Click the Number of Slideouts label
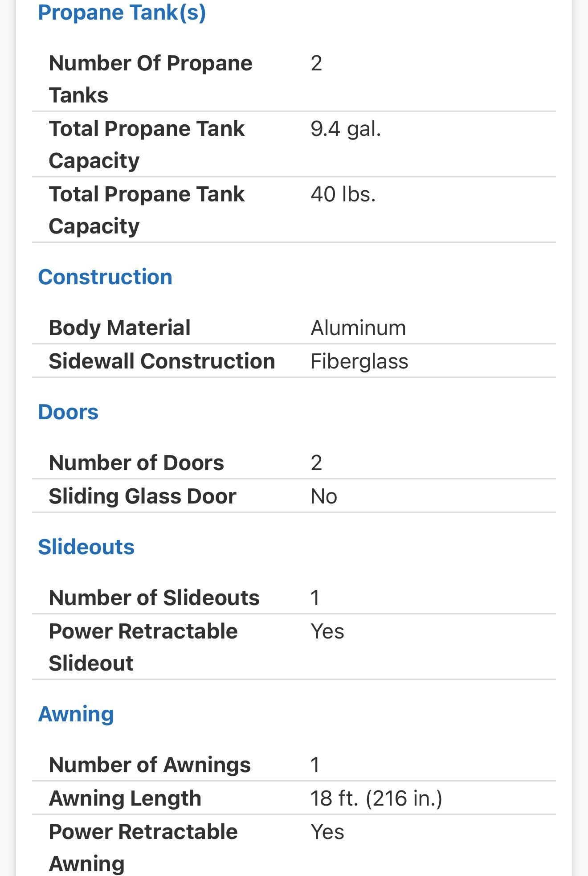The width and height of the screenshot is (588, 876). (154, 598)
